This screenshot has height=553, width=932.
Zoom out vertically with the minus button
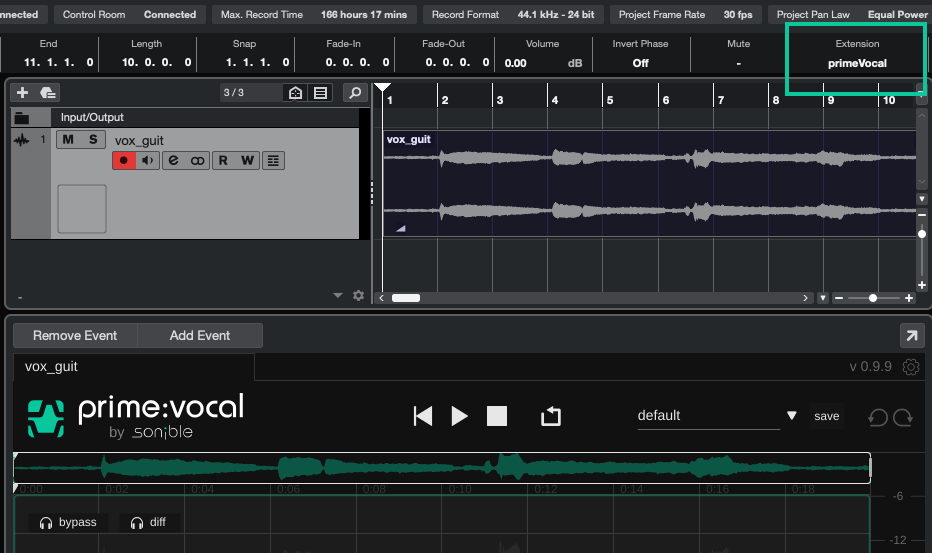point(922,214)
